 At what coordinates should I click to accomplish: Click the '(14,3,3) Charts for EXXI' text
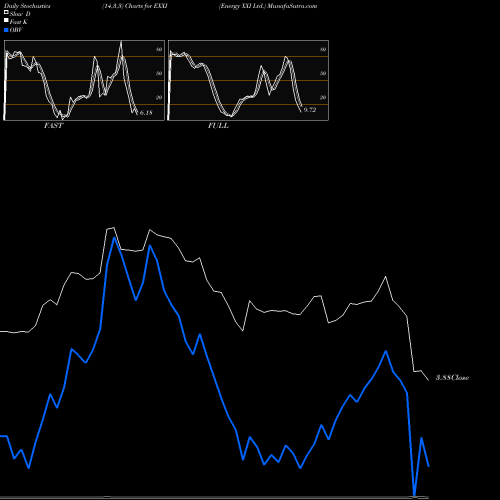135,6
